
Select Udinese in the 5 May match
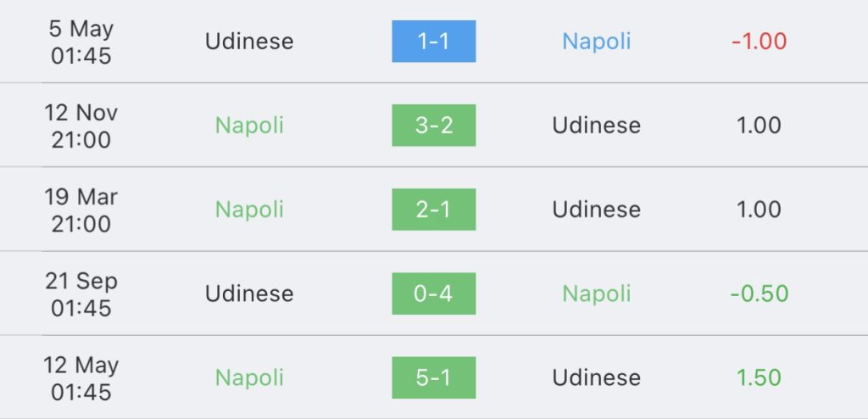pyautogui.click(x=249, y=42)
